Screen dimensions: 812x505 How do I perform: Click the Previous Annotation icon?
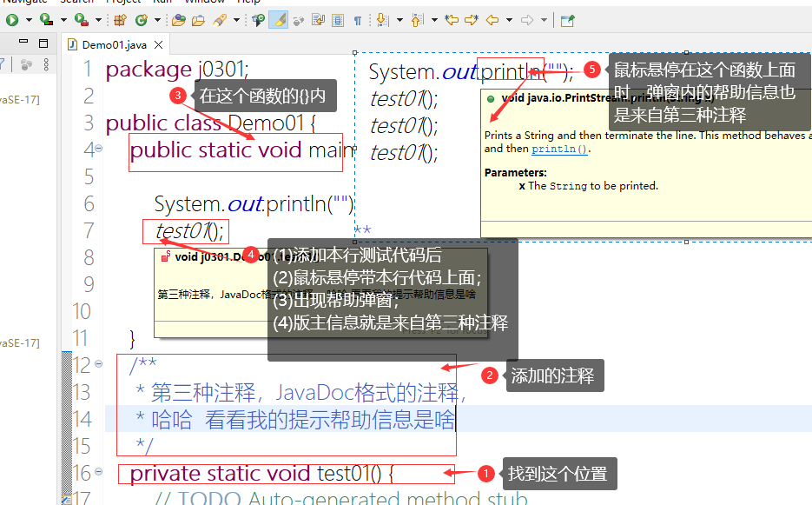418,20
